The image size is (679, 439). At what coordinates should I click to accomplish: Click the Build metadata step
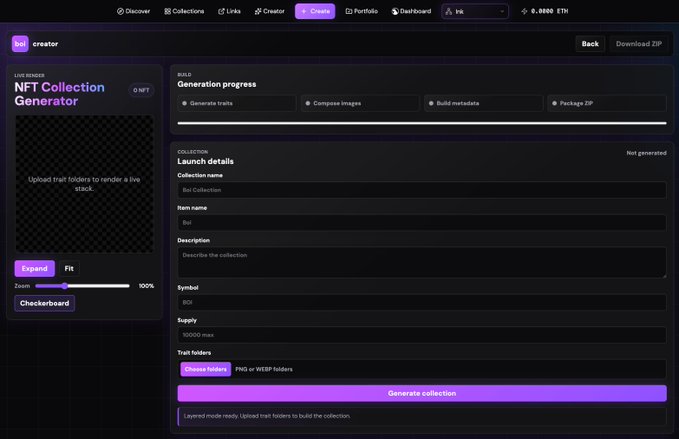click(x=483, y=103)
